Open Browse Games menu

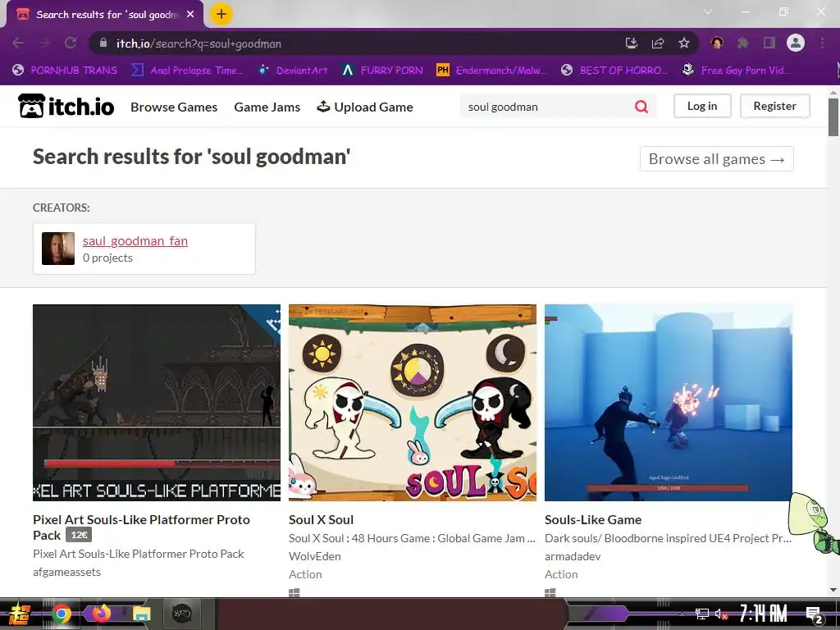[174, 107]
